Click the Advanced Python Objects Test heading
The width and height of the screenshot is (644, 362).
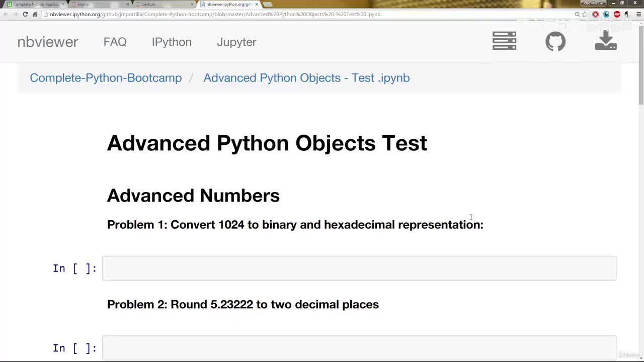click(267, 143)
